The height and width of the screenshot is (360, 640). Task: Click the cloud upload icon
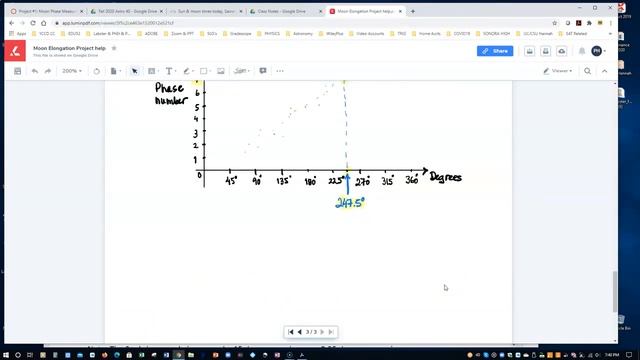tap(562, 51)
